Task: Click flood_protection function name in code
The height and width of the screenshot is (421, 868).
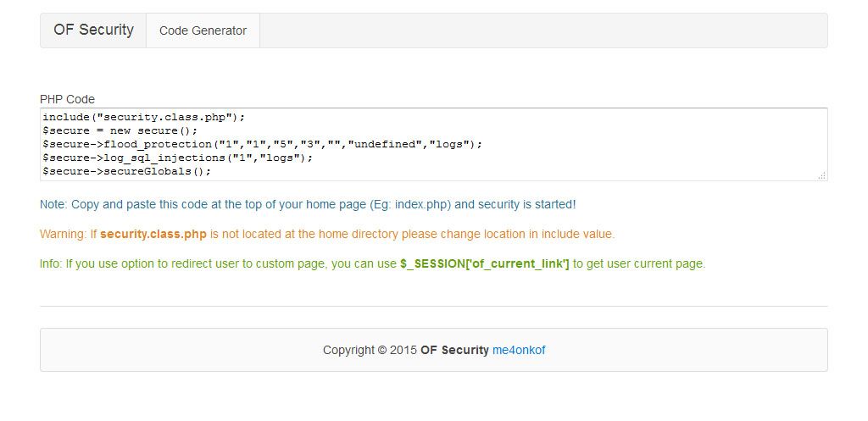Action: point(158,144)
